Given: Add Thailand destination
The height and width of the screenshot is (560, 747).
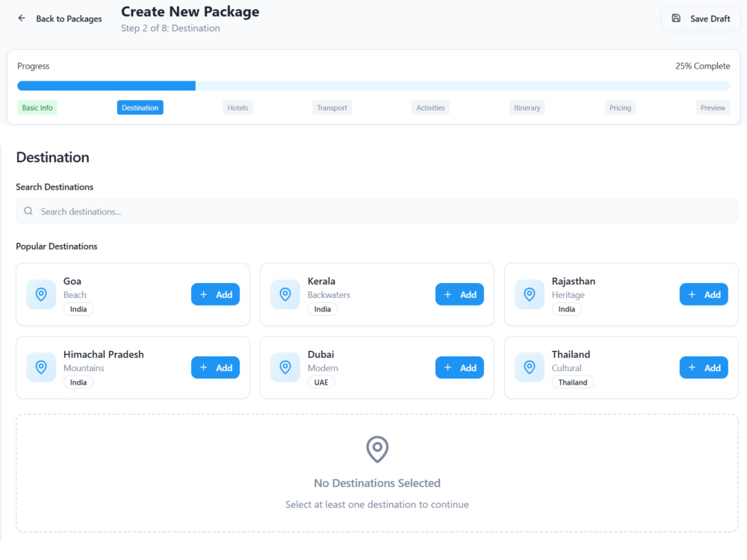Looking at the screenshot, I should [704, 367].
